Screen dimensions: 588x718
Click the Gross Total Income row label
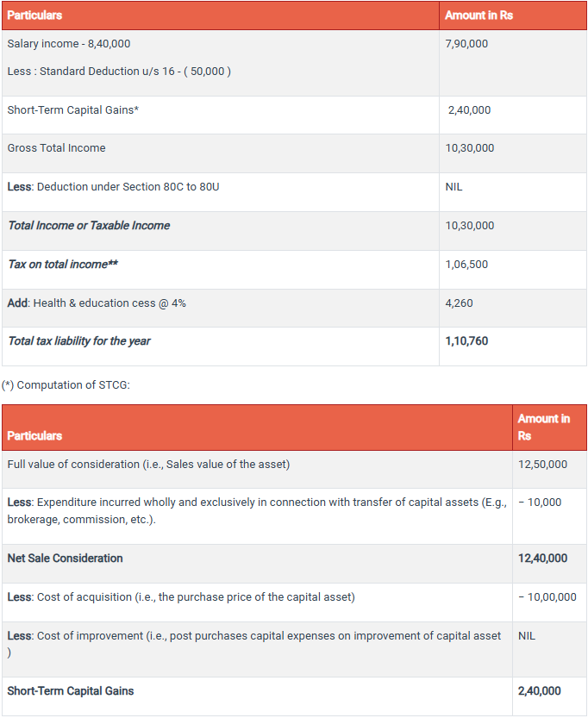pos(56,147)
